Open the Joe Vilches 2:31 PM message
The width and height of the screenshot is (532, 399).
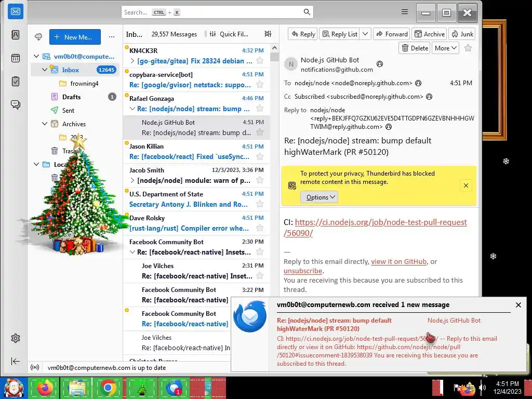197,271
